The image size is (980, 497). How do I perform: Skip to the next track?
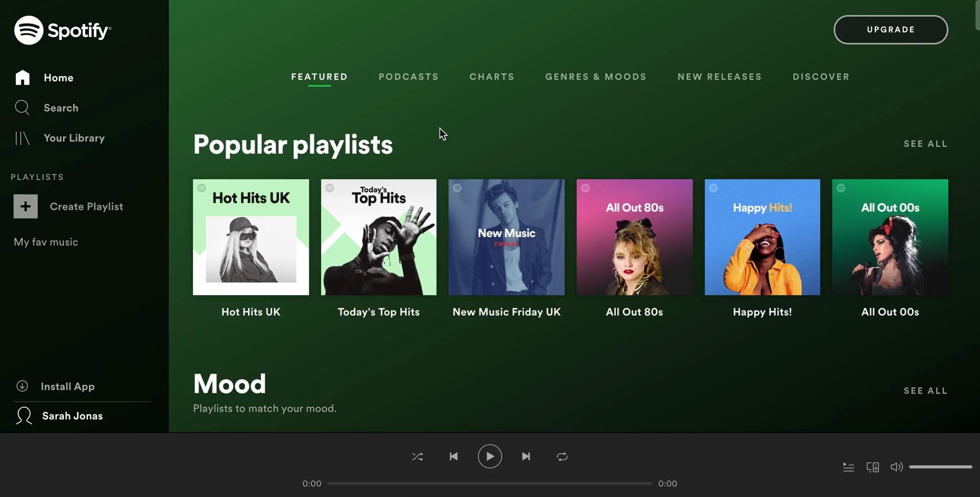point(526,457)
